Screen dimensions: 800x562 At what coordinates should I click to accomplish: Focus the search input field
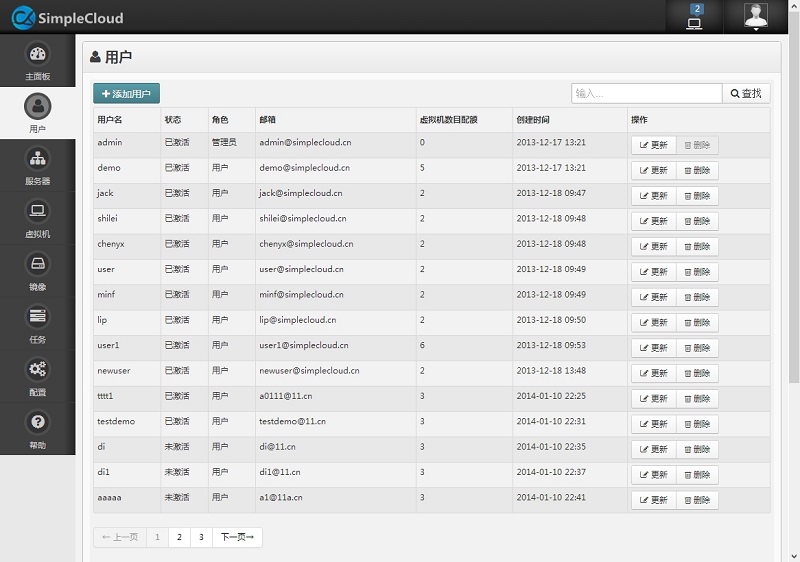pyautogui.click(x=646, y=94)
